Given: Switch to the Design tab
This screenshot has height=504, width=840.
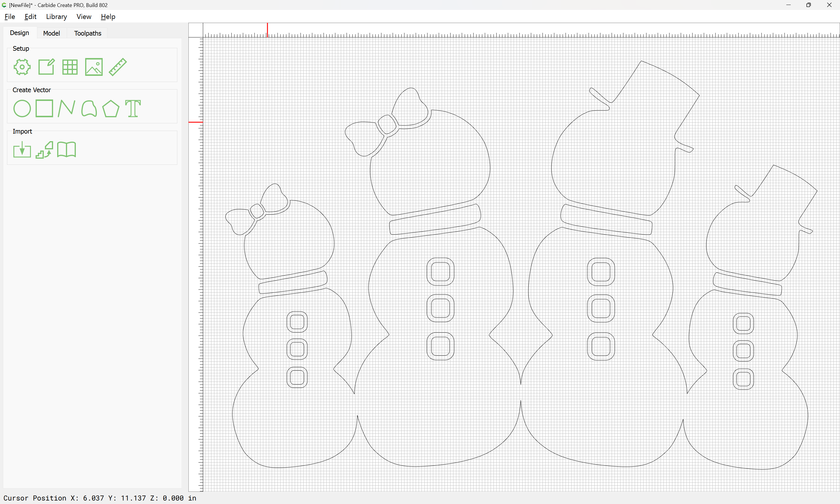Looking at the screenshot, I should 19,33.
